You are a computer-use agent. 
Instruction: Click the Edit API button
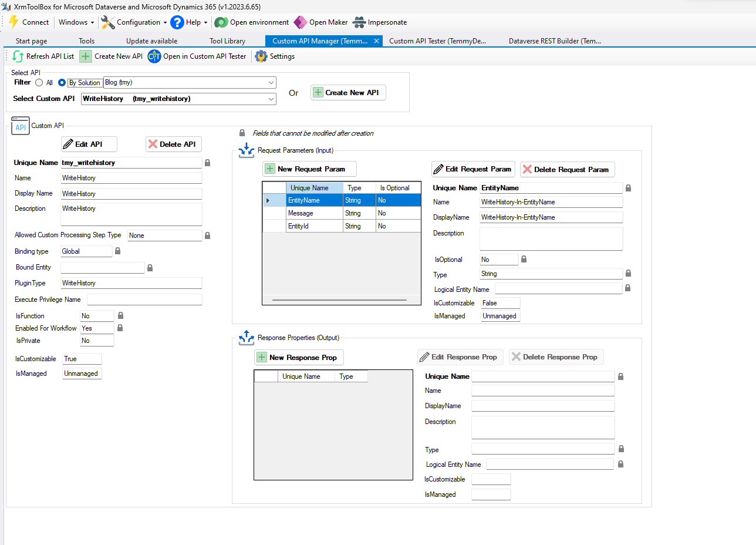pyautogui.click(x=89, y=144)
